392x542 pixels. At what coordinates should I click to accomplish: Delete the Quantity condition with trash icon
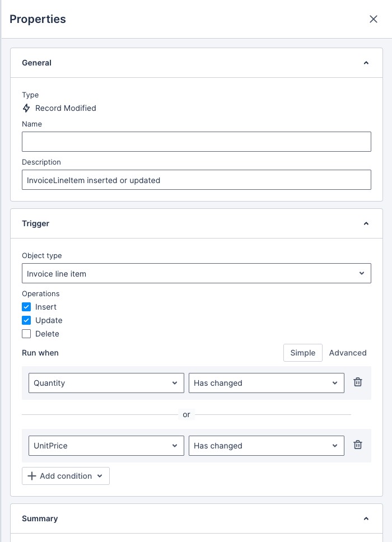pyautogui.click(x=358, y=382)
